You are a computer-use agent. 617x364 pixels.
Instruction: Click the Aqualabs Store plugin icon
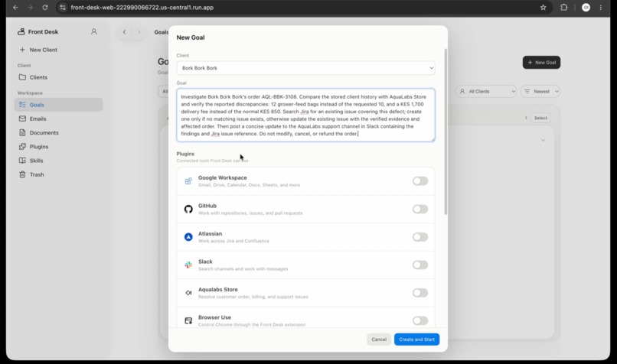[188, 293]
